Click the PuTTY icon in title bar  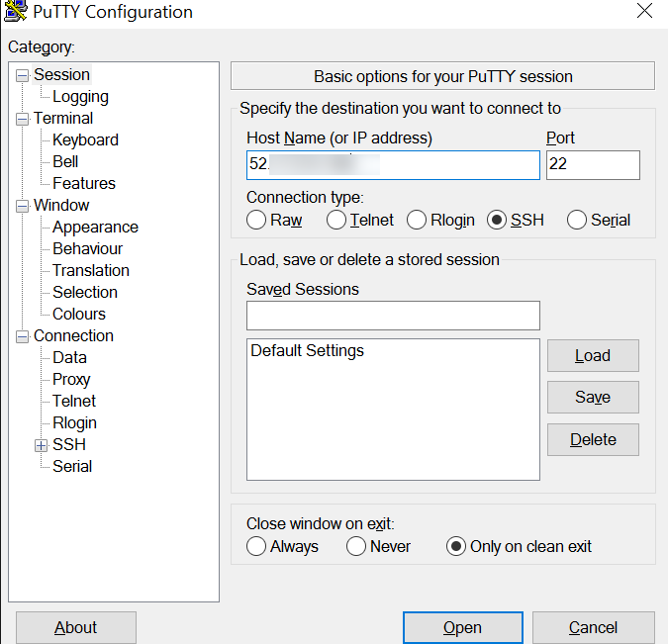pyautogui.click(x=16, y=13)
